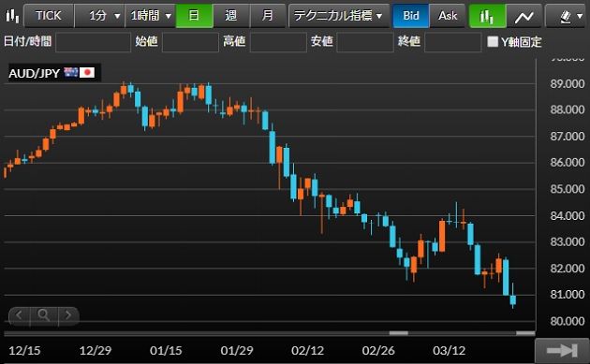Open the 1分 minute interval dropdown
The width and height of the screenshot is (590, 364).
tap(99, 16)
